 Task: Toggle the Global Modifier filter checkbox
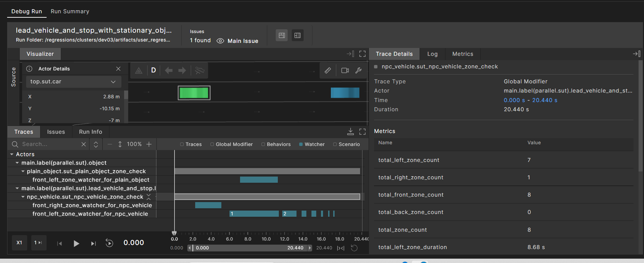212,144
